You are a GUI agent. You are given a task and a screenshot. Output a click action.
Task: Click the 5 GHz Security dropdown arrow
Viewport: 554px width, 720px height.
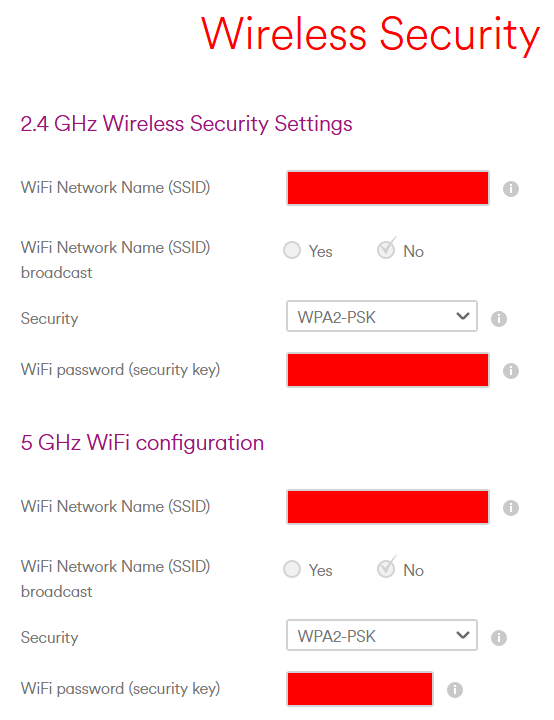463,635
